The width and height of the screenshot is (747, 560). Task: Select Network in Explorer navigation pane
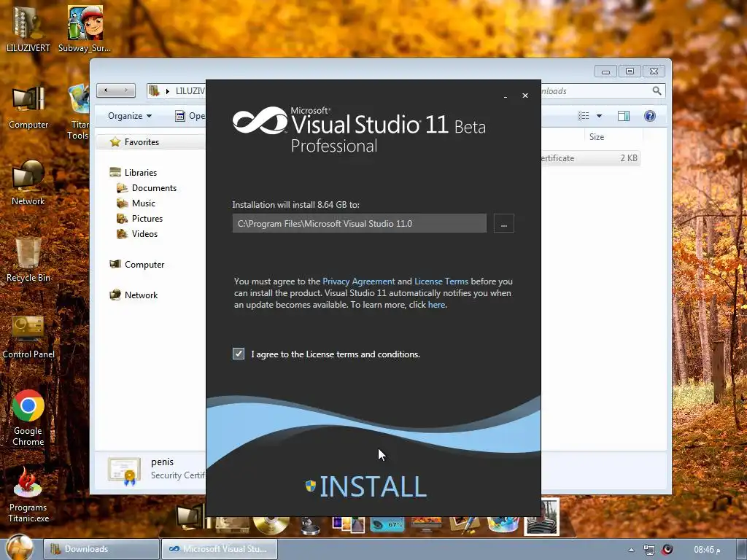tap(141, 295)
